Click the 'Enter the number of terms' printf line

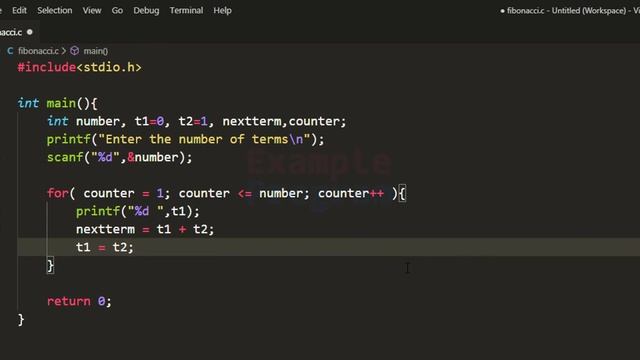coord(185,139)
